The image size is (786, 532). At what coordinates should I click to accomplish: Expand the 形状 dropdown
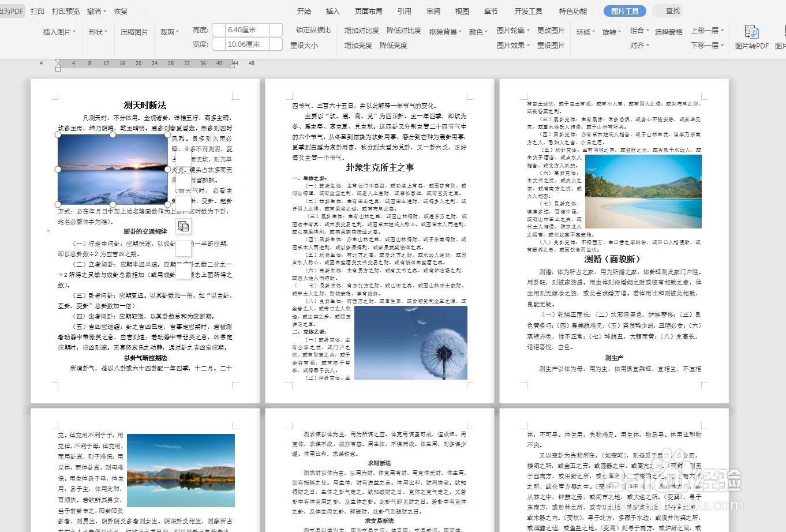click(x=98, y=32)
